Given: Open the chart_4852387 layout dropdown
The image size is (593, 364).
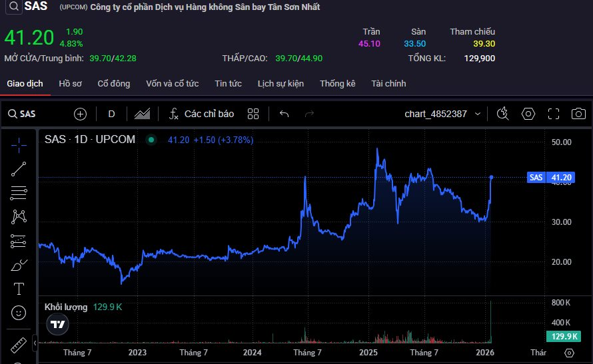Looking at the screenshot, I should [x=442, y=114].
